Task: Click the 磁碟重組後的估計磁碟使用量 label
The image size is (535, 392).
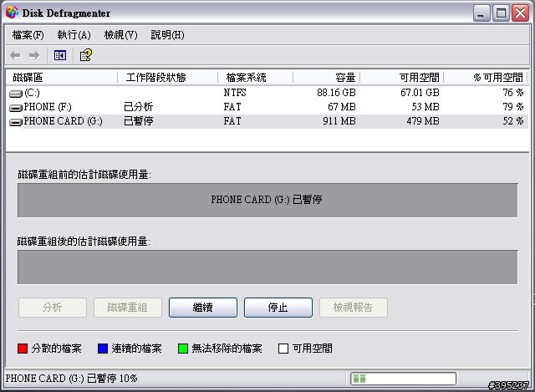Action: click(x=84, y=242)
